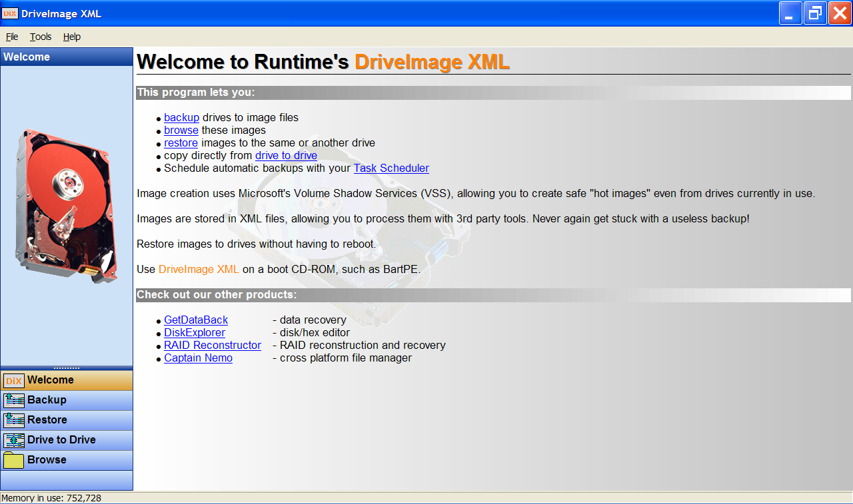Open the Tools menu
Image resolution: width=853 pixels, height=504 pixels.
(x=41, y=37)
